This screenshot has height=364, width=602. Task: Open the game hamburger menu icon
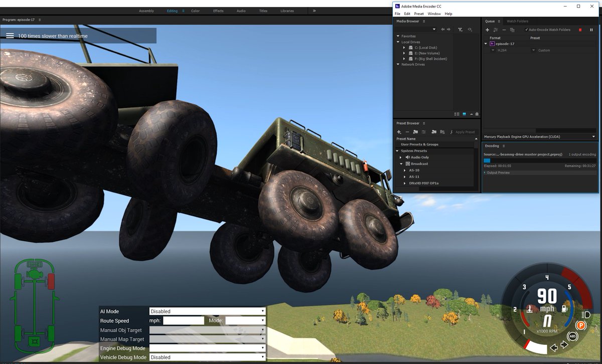click(10, 36)
